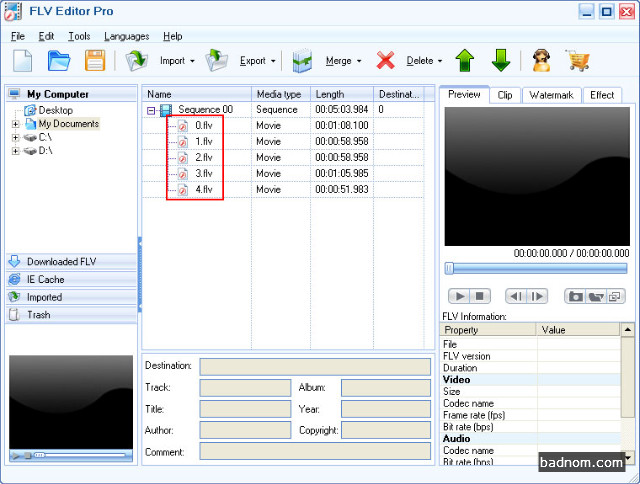Open the Import dropdown arrow
The height and width of the screenshot is (484, 640).
tap(192, 61)
